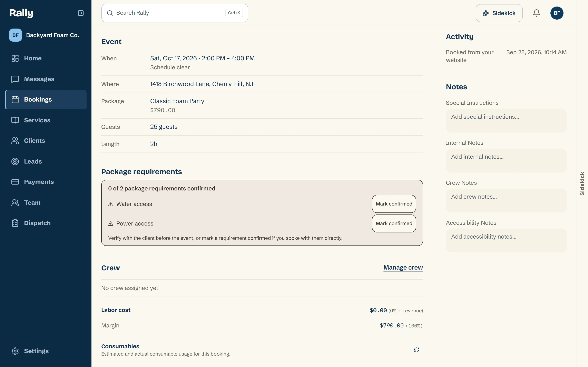This screenshot has width=588, height=367.
Task: Focus the Search Rally field
Action: coord(174,13)
